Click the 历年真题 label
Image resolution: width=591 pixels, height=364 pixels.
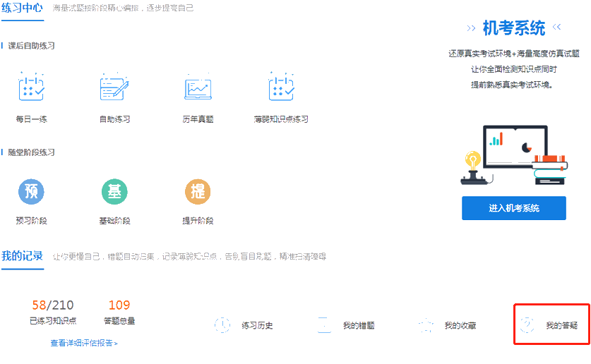click(x=198, y=119)
